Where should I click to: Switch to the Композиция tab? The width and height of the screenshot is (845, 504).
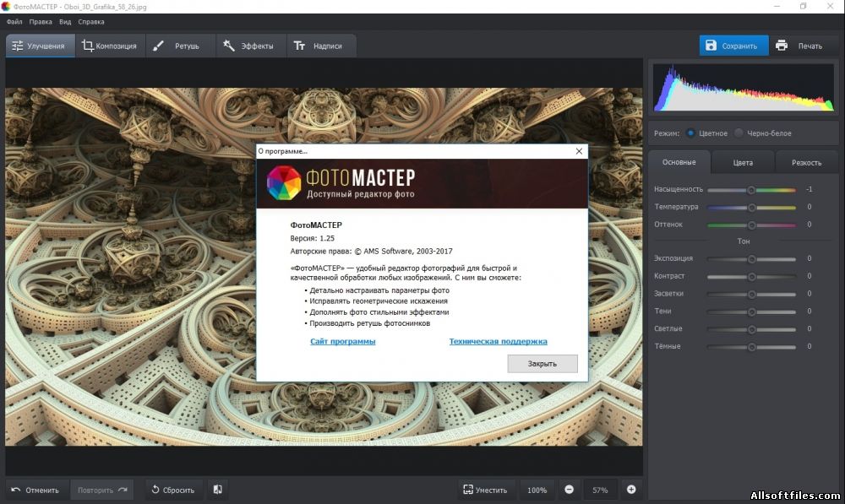click(110, 46)
